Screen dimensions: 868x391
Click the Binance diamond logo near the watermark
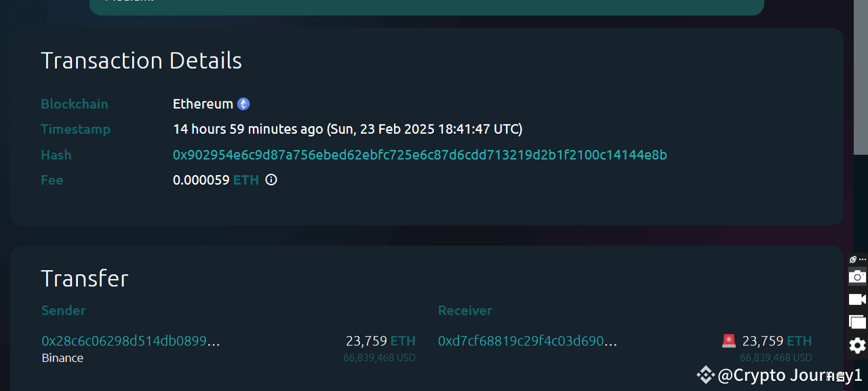(705, 375)
